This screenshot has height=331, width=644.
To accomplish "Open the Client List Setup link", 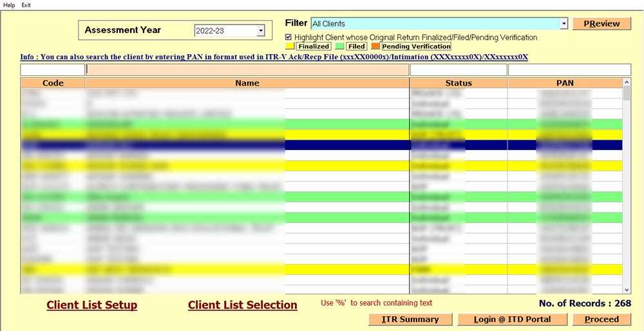I will [x=91, y=305].
